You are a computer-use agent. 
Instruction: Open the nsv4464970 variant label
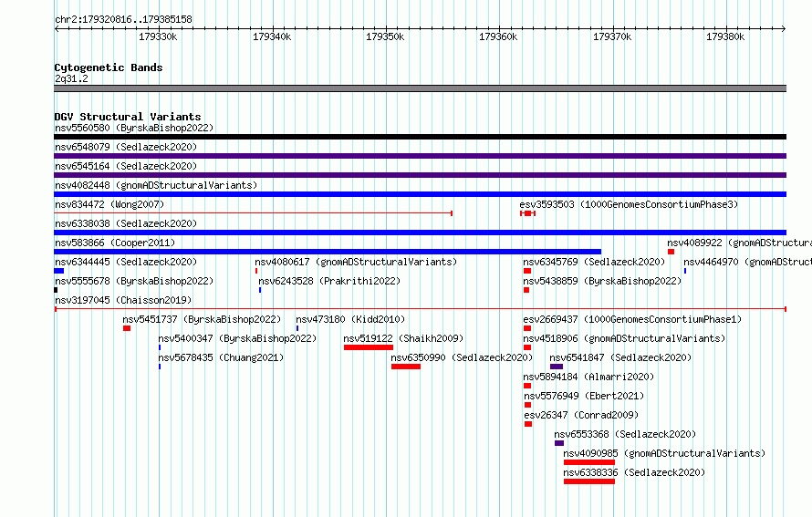(748, 262)
